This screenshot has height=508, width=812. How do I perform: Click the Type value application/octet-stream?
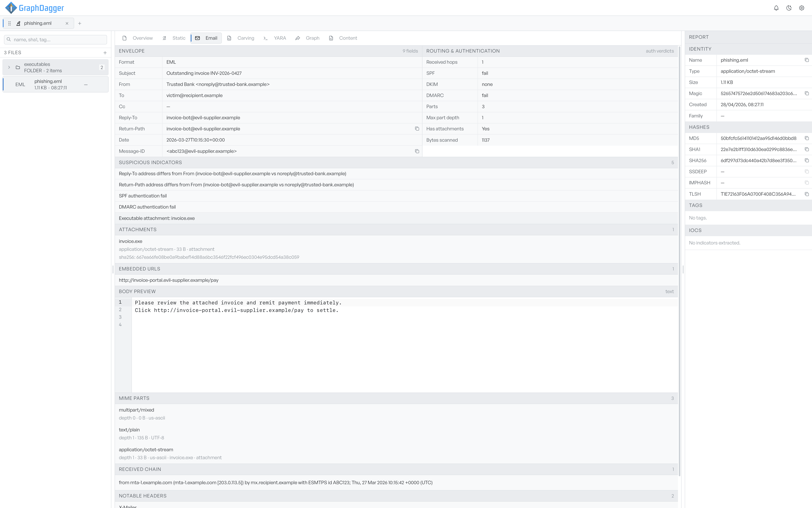click(748, 71)
